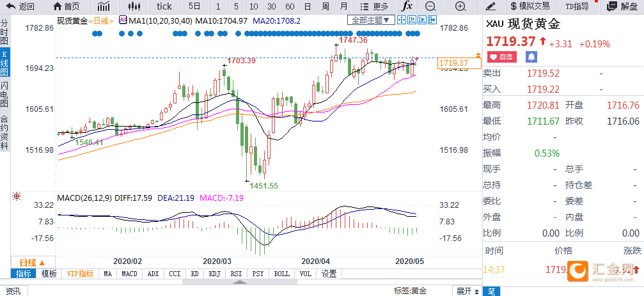644x296 pixels.
Task: Switch to 分时图 side tab
Action: pyautogui.click(x=4, y=31)
